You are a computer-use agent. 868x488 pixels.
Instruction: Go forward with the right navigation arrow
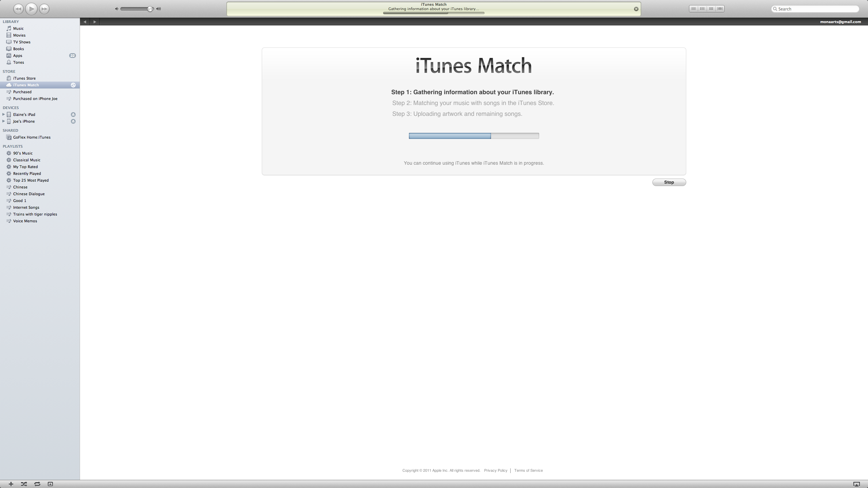click(x=95, y=22)
